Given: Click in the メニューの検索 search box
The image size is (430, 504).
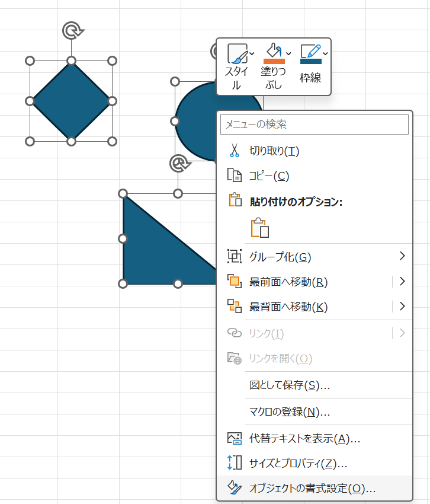Looking at the screenshot, I should (314, 125).
